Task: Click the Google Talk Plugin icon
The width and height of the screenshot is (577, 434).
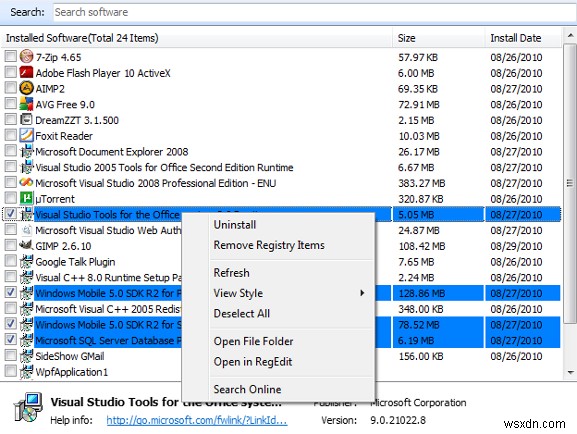Action: (26, 261)
